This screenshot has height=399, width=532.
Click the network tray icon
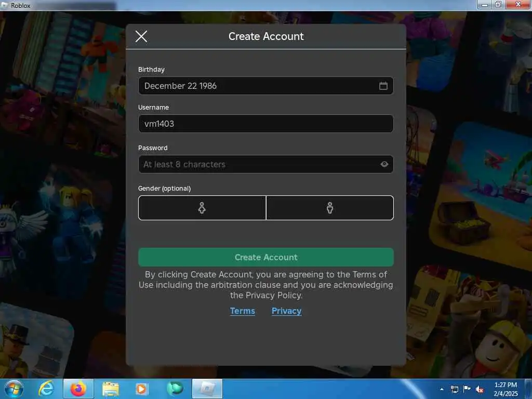pyautogui.click(x=454, y=389)
